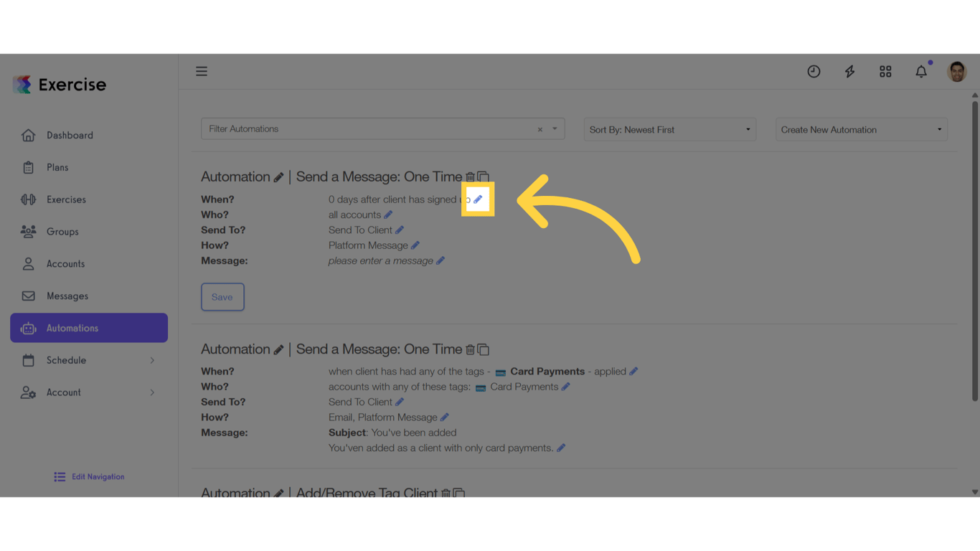The width and height of the screenshot is (980, 551).
Task: Select Dashboard in the sidebar
Action: tap(70, 135)
